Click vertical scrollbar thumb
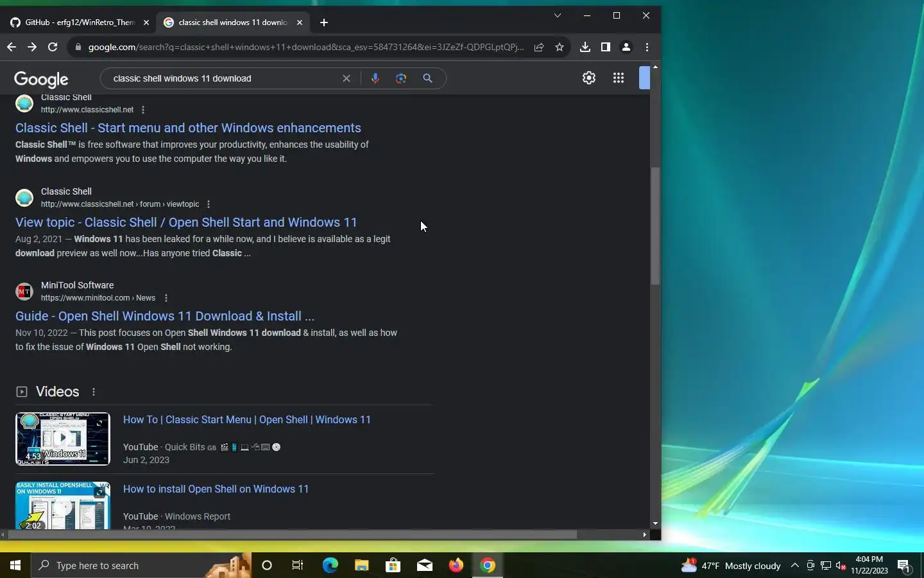Screen dimensions: 924x578 tap(655, 226)
